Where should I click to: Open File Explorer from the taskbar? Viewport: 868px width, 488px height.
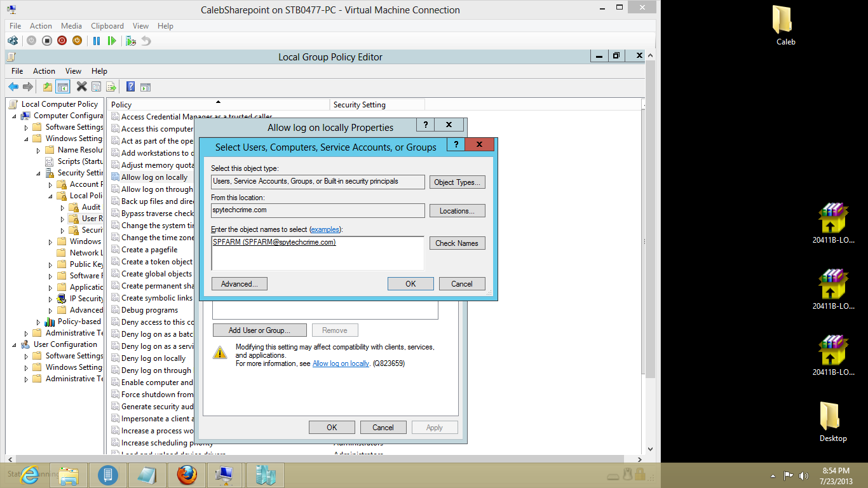coord(69,475)
